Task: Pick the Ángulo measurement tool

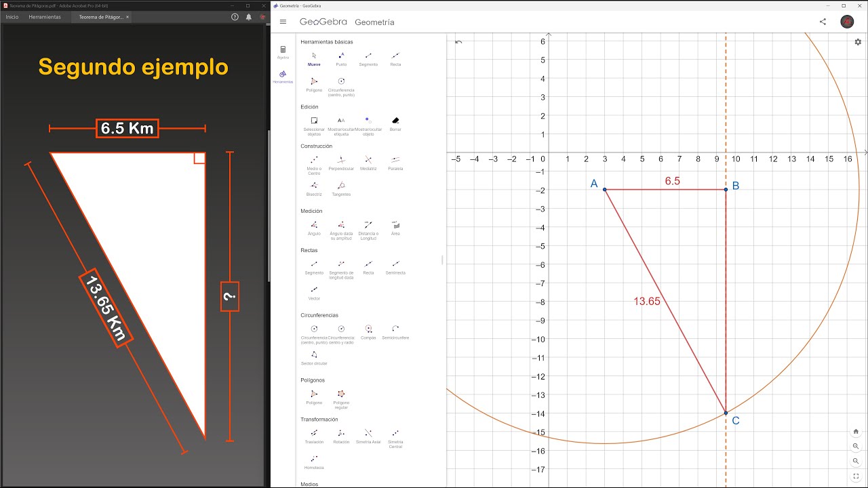Action: (x=314, y=228)
